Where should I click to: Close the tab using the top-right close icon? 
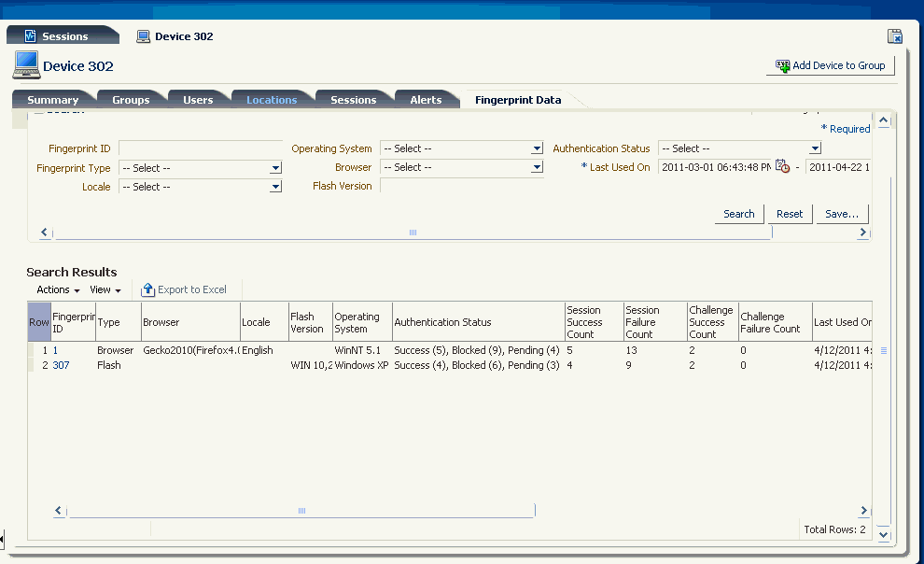point(894,36)
